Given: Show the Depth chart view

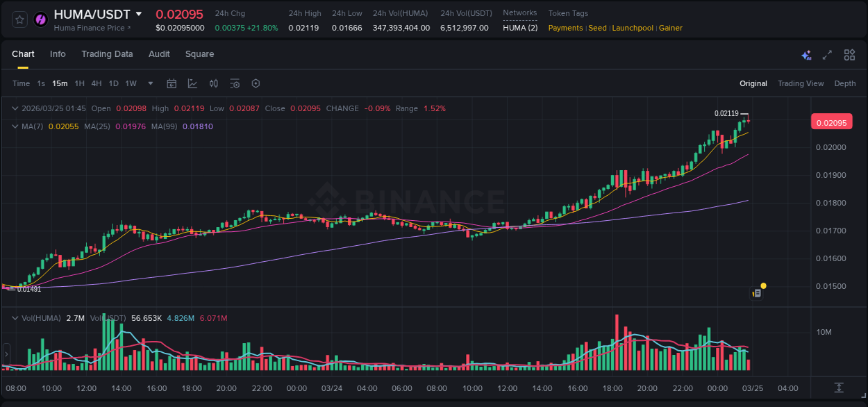Looking at the screenshot, I should coord(844,83).
